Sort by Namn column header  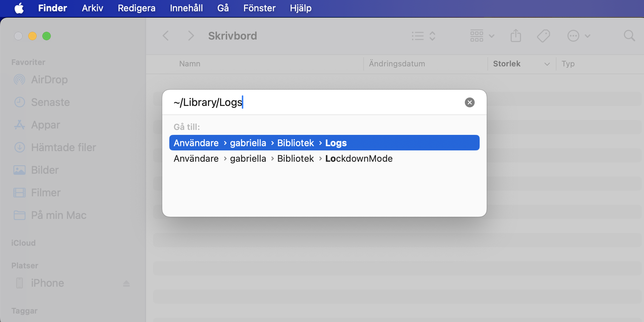(x=190, y=64)
